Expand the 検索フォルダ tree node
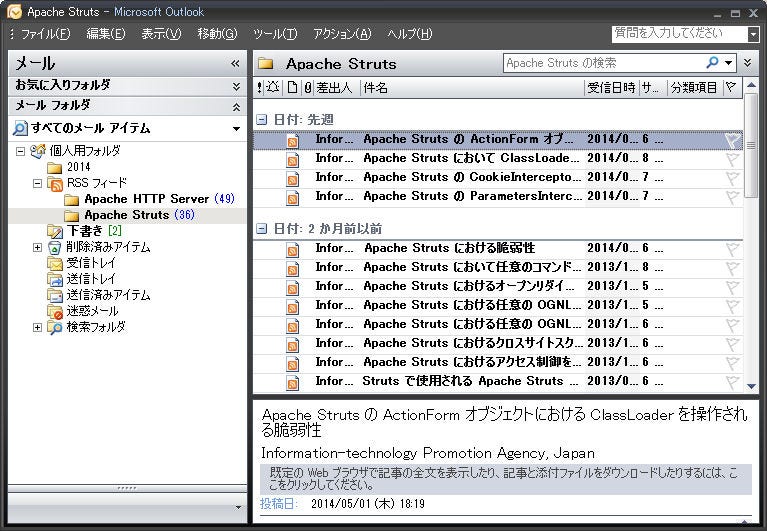767x531 pixels. (x=37, y=328)
